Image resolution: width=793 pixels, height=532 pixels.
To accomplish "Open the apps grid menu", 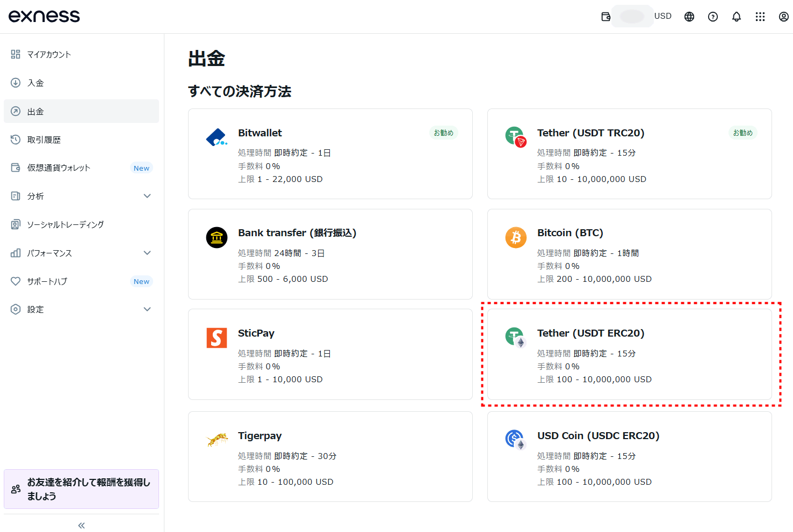I will point(760,17).
